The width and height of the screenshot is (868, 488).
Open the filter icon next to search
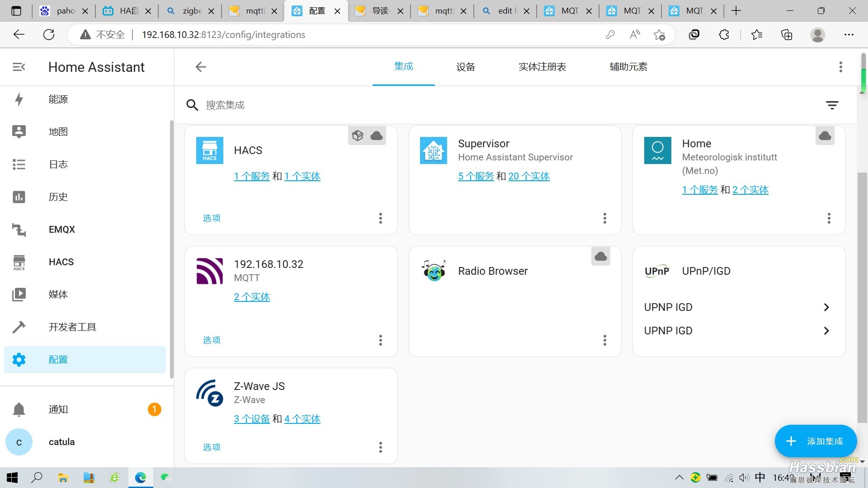coord(832,105)
